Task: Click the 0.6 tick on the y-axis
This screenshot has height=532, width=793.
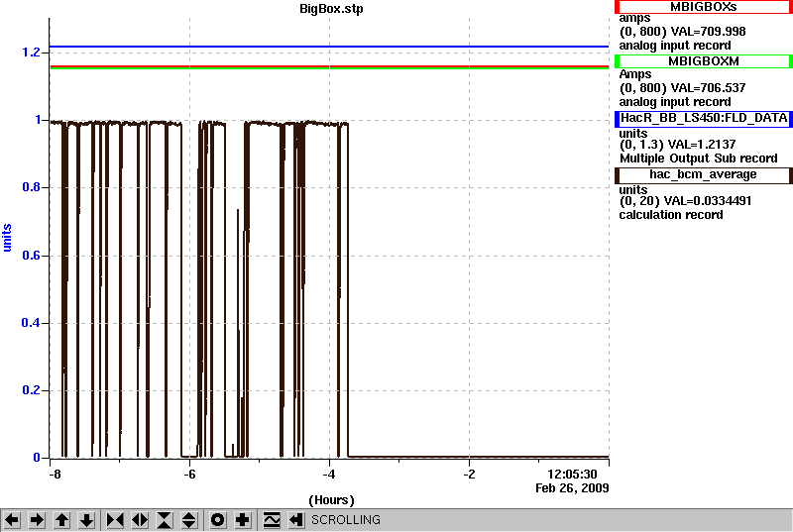Action: (31, 256)
